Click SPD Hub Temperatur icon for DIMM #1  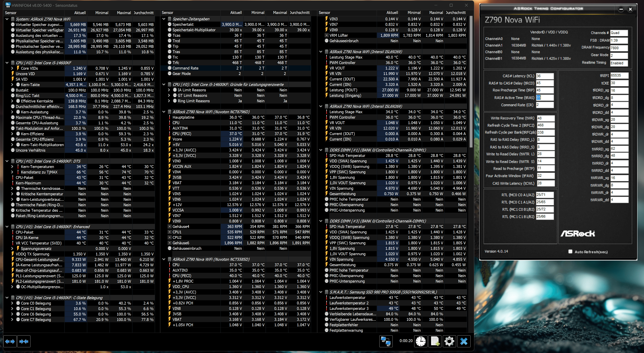point(326,155)
